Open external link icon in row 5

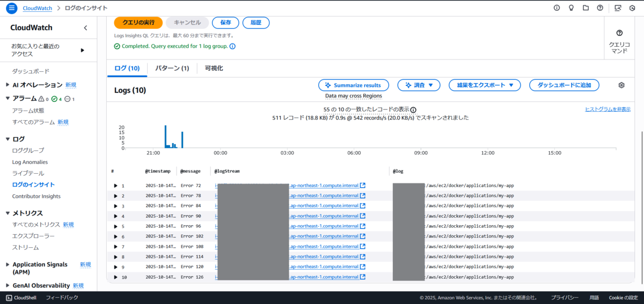pyautogui.click(x=363, y=226)
